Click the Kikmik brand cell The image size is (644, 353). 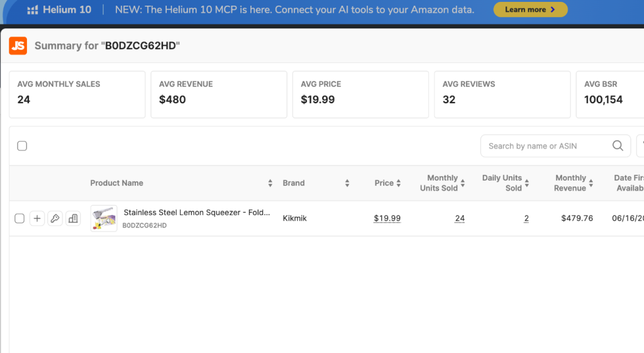294,218
